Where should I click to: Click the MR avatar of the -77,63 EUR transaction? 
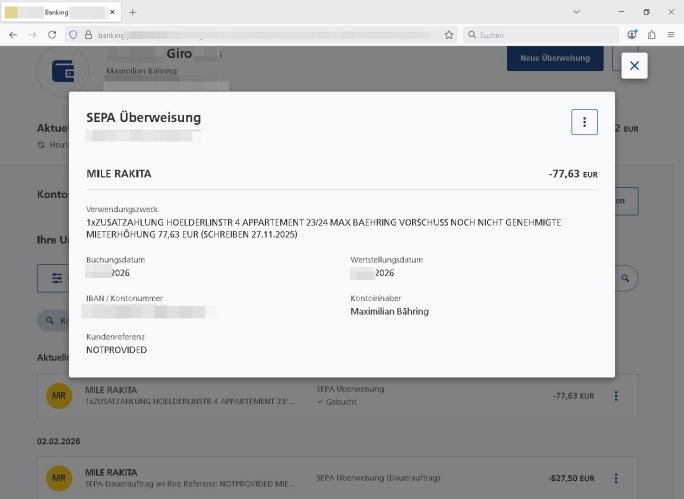[x=59, y=396]
